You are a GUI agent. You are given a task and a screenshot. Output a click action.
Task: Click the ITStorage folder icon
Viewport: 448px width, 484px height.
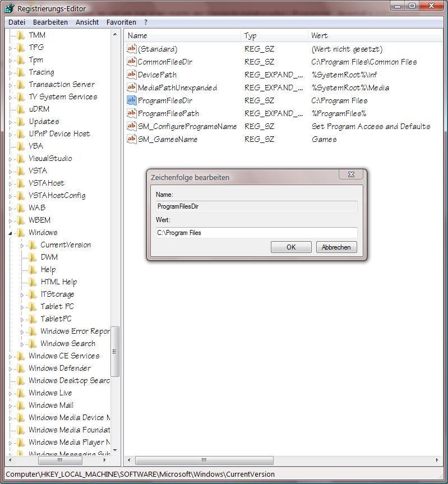coord(33,294)
